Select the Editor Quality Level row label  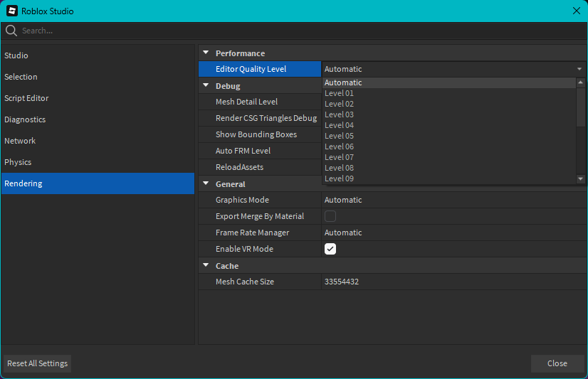(x=260, y=69)
